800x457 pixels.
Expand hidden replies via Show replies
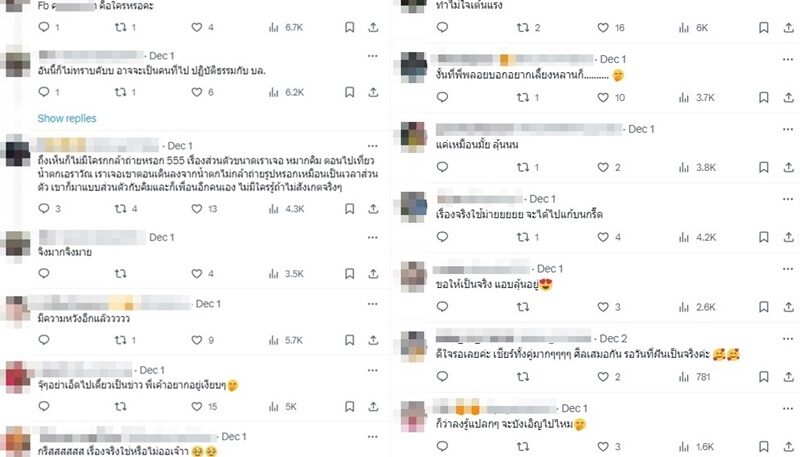(x=67, y=118)
